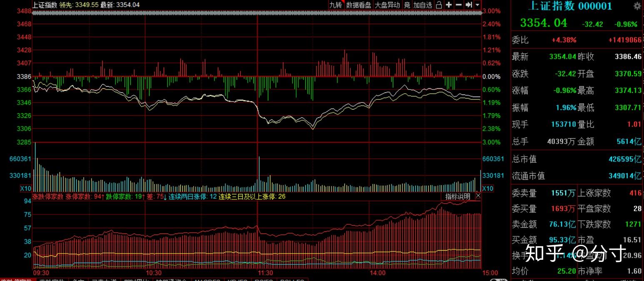The width and height of the screenshot is (644, 281).
Task: Click the large 3354.04 price
Action: click(x=544, y=23)
